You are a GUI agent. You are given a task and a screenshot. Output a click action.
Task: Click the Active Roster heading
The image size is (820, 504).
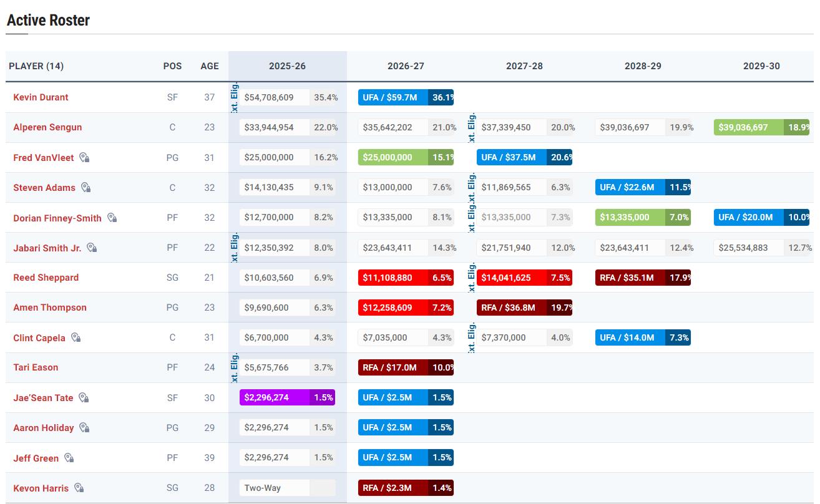coord(48,20)
